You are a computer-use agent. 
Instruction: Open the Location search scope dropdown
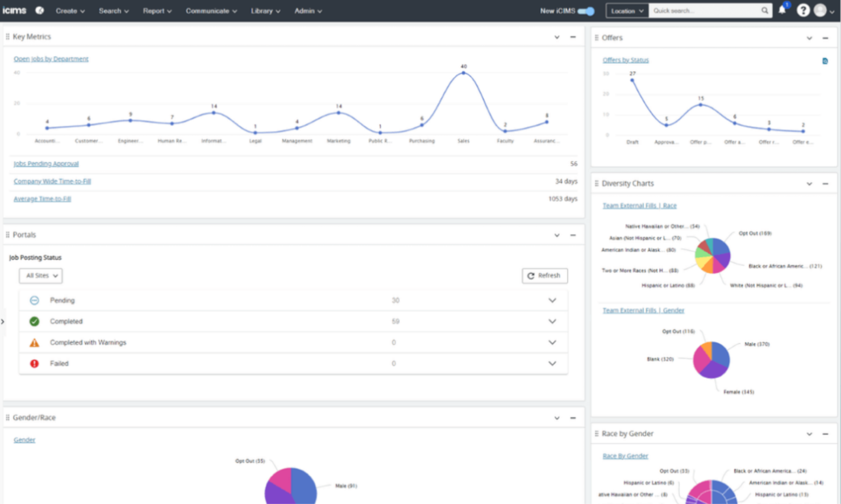pos(627,10)
